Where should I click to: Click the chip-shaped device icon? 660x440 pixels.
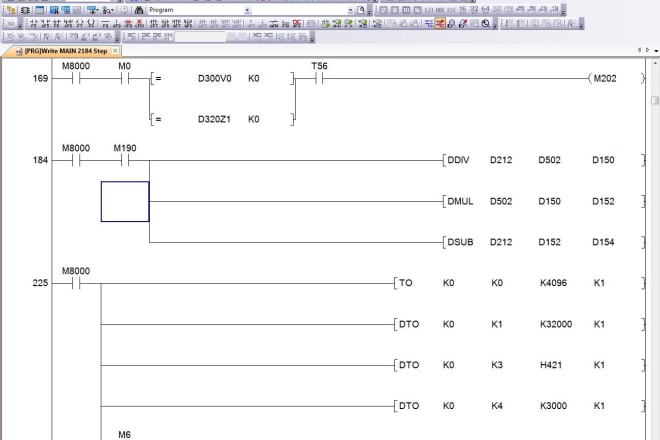click(25, 10)
